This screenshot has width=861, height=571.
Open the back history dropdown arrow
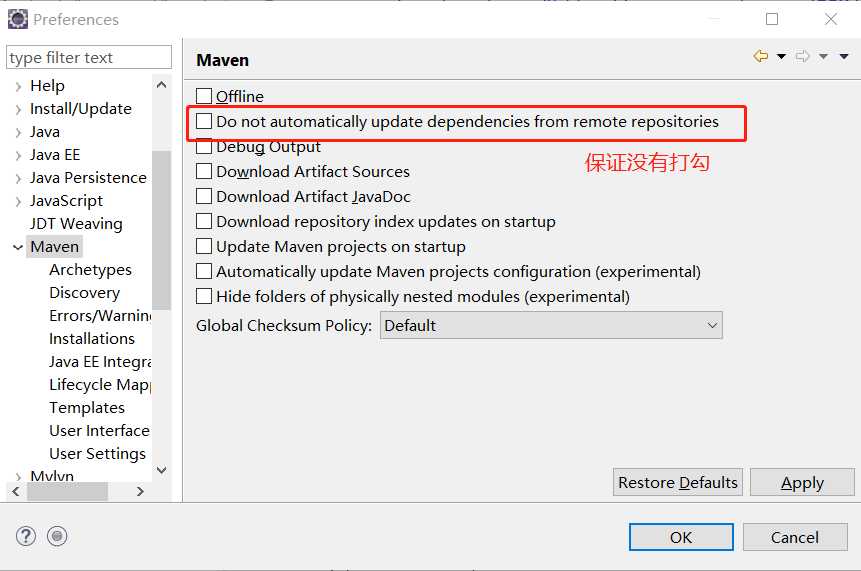781,57
